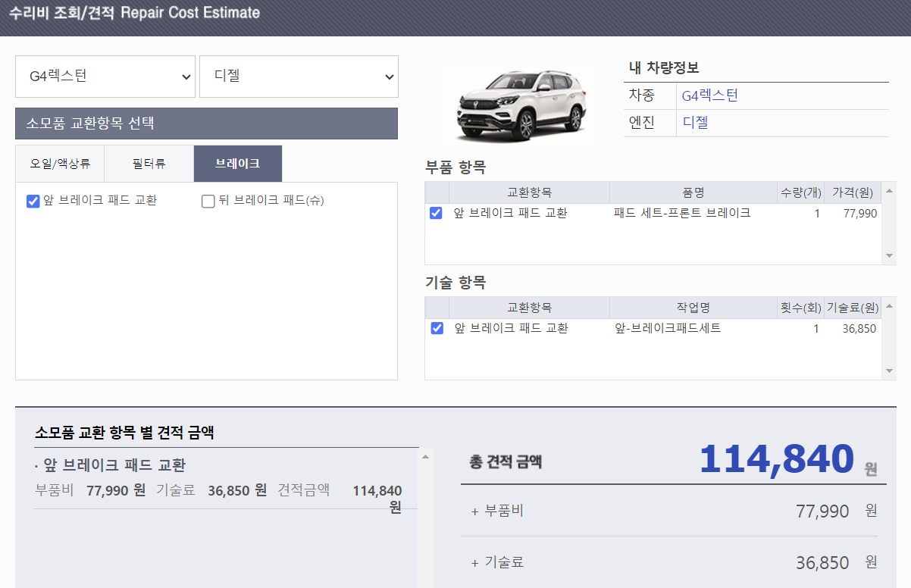Click 수리비 조회/견적 Repair Cost Estimate title
The height and width of the screenshot is (588, 911).
(x=134, y=13)
